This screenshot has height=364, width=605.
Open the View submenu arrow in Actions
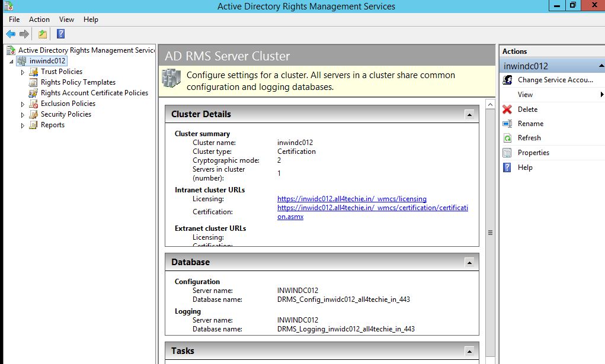point(601,94)
